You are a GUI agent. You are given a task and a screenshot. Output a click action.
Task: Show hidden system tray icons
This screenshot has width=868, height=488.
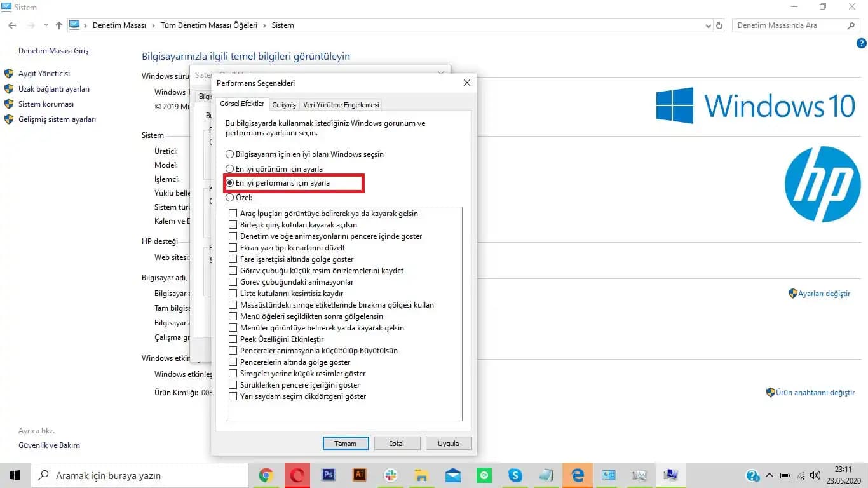[x=770, y=475]
